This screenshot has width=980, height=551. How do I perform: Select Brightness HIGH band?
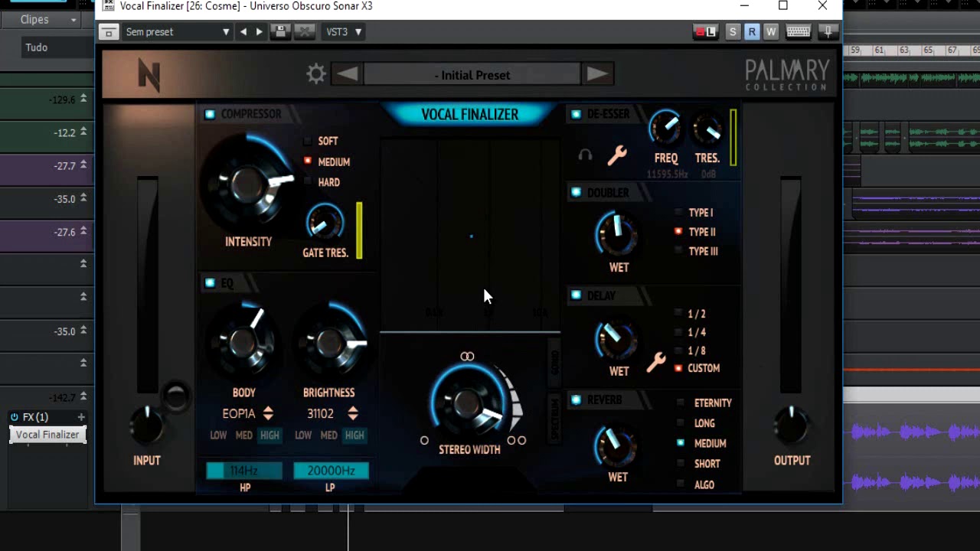(354, 435)
